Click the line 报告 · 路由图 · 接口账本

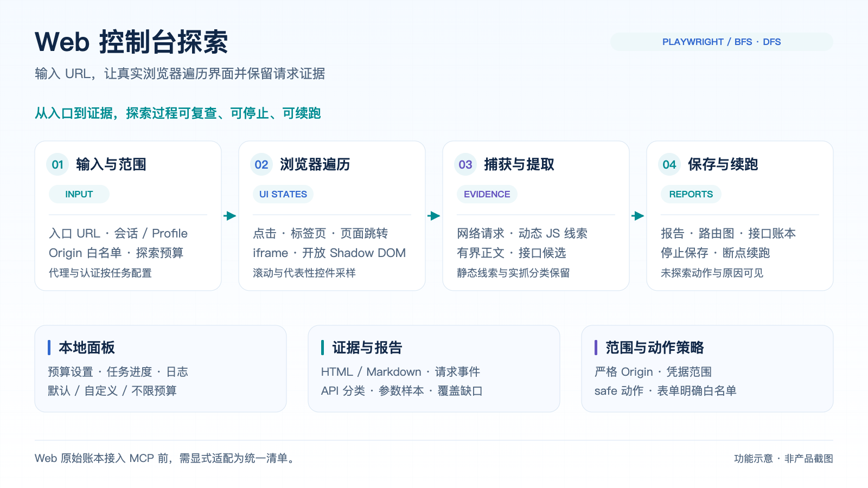coord(729,233)
